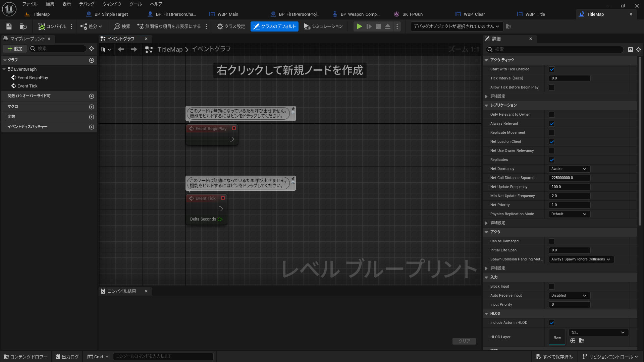Click the Net Cull Distance Squared field
The height and width of the screenshot is (362, 644).
569,178
